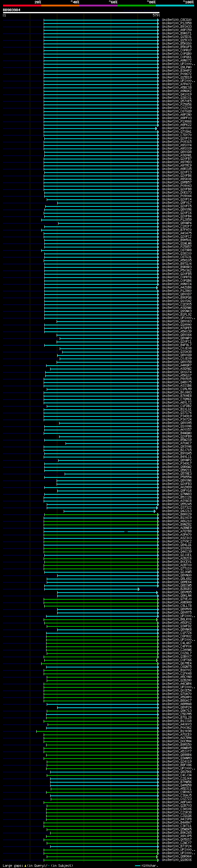
Task: Select hit label UniRef100_Q9LPW0
Action: [x=176, y=67]
